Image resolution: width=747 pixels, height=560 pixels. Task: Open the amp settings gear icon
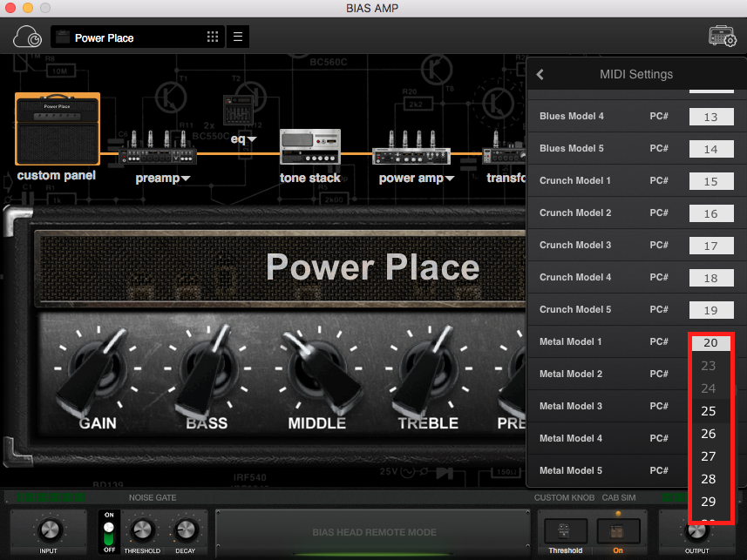(x=723, y=37)
